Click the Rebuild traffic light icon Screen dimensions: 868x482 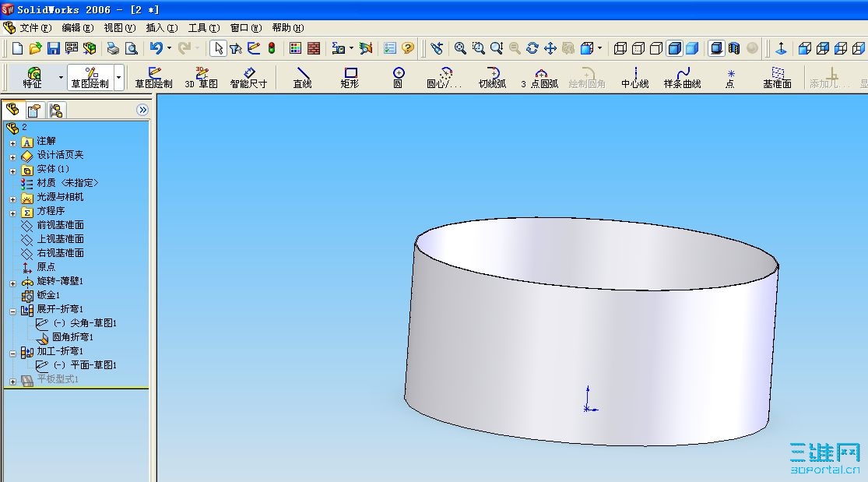pos(272,49)
